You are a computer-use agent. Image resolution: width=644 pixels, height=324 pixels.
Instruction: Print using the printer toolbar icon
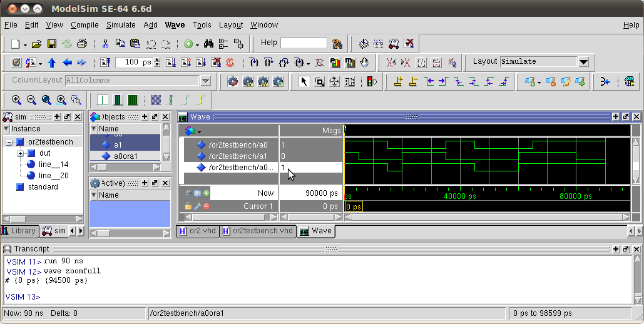click(82, 44)
